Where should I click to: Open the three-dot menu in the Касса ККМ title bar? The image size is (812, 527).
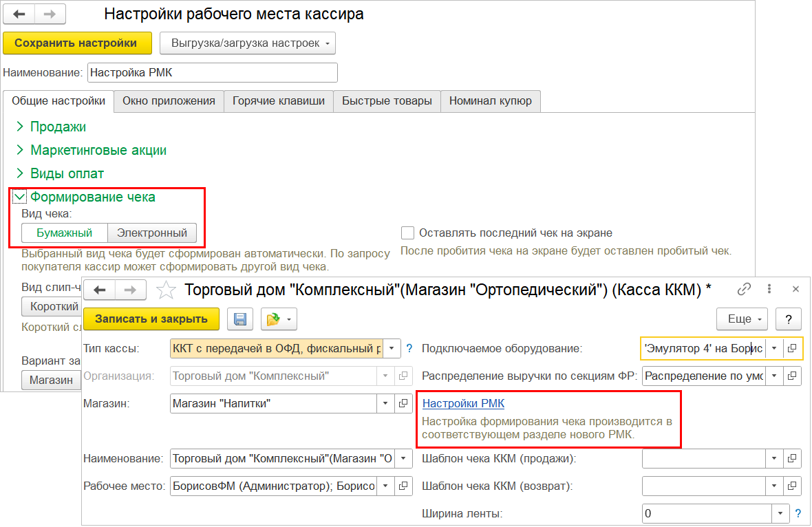(769, 289)
